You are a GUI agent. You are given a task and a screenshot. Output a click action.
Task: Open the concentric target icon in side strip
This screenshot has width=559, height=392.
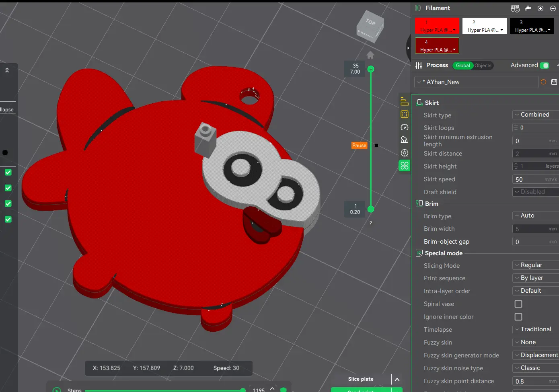coord(405,153)
